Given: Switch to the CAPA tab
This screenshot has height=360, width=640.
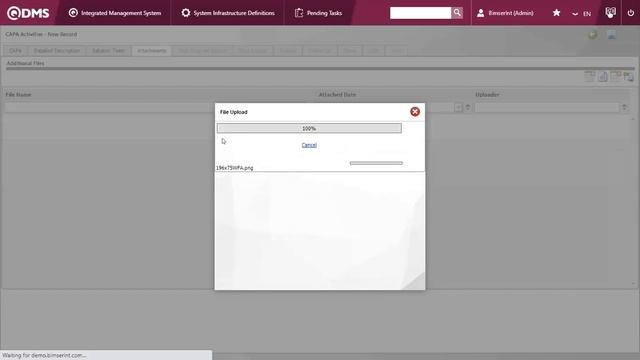Looking at the screenshot, I should [x=15, y=51].
